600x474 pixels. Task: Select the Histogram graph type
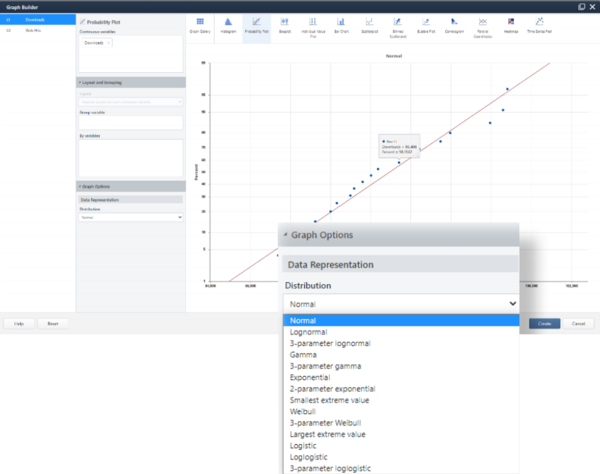coord(228,26)
